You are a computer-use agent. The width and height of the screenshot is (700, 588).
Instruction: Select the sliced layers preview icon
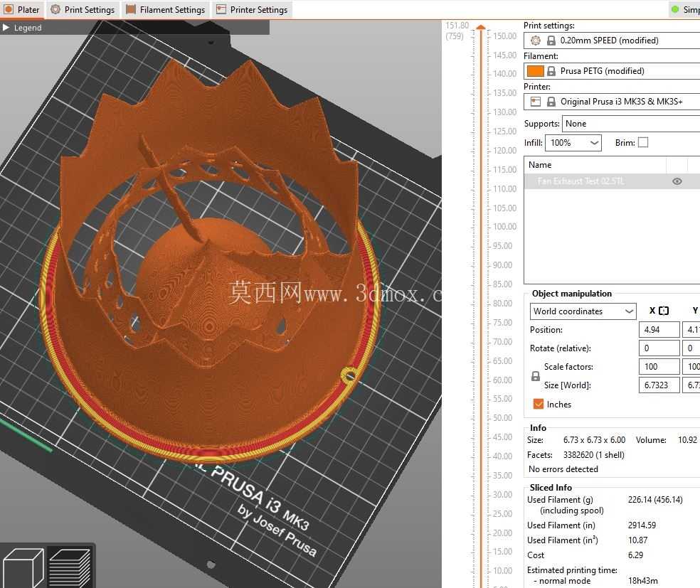(70, 567)
